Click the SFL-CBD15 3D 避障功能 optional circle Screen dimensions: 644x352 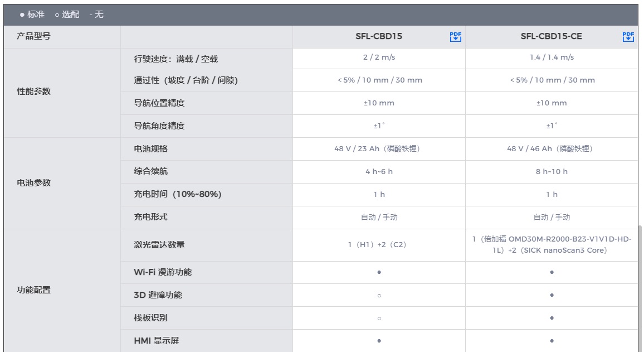[379, 296]
